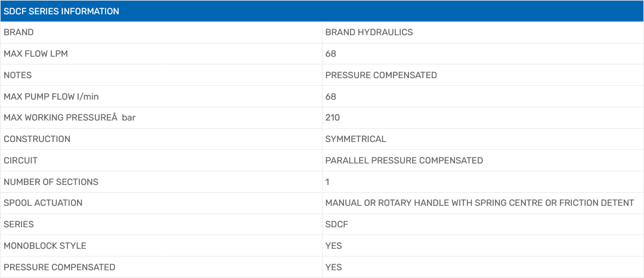
Task: Select the "BRAND HYDRAULICS" value text
Action: [369, 32]
